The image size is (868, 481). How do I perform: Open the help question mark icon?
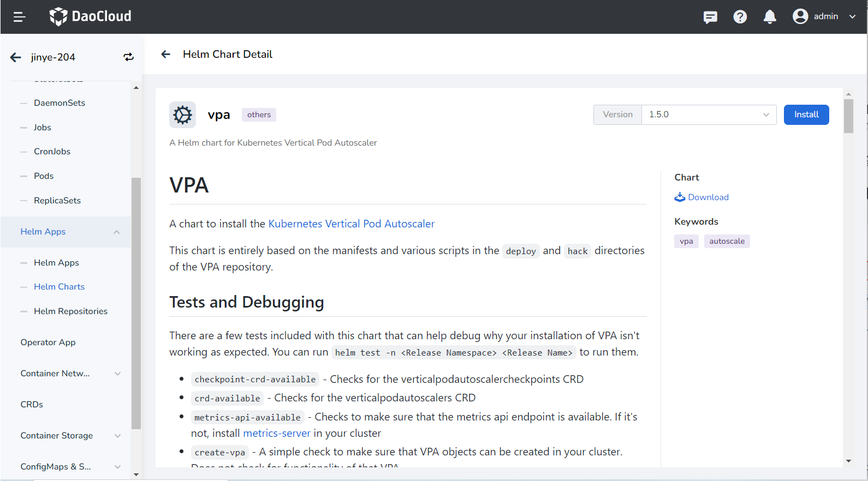pyautogui.click(x=740, y=17)
